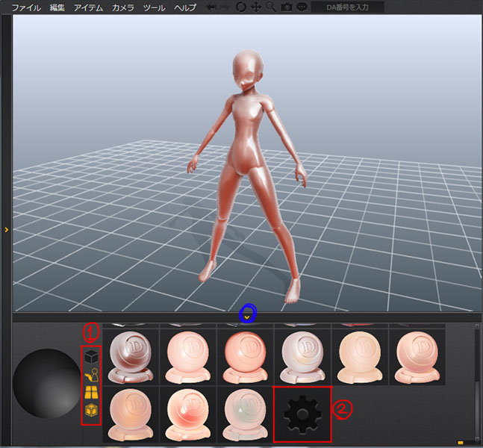Open the カメラ menu
Image resolution: width=483 pixels, height=448 pixels.
[x=122, y=7]
